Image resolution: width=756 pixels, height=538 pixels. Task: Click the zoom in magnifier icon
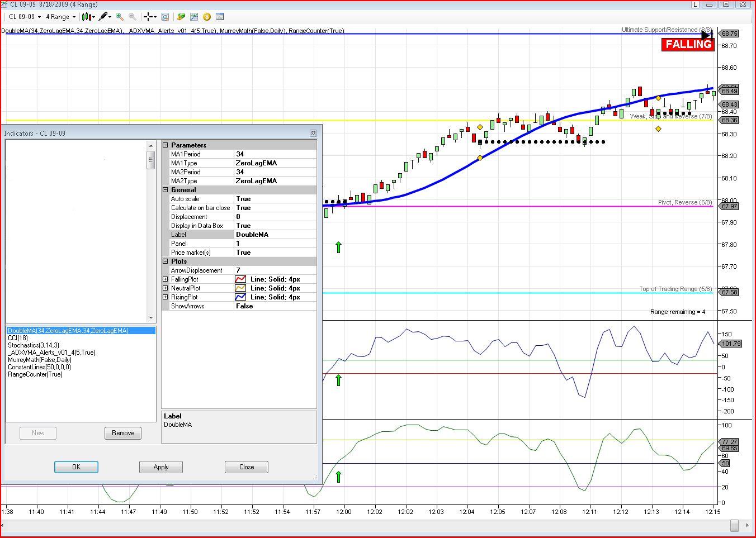tap(120, 17)
